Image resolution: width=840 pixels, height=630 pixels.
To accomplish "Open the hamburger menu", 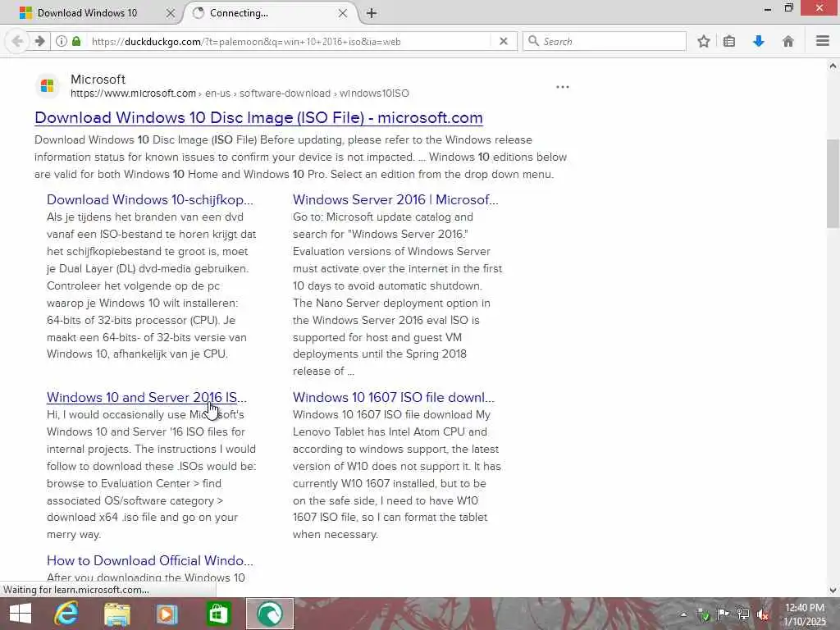I will pos(823,41).
